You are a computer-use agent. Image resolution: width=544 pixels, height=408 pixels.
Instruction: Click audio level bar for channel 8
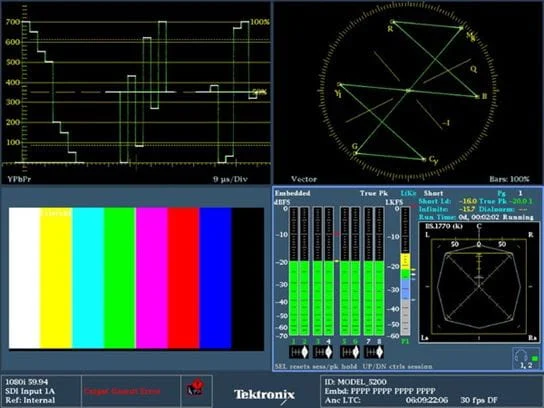pos(380,271)
